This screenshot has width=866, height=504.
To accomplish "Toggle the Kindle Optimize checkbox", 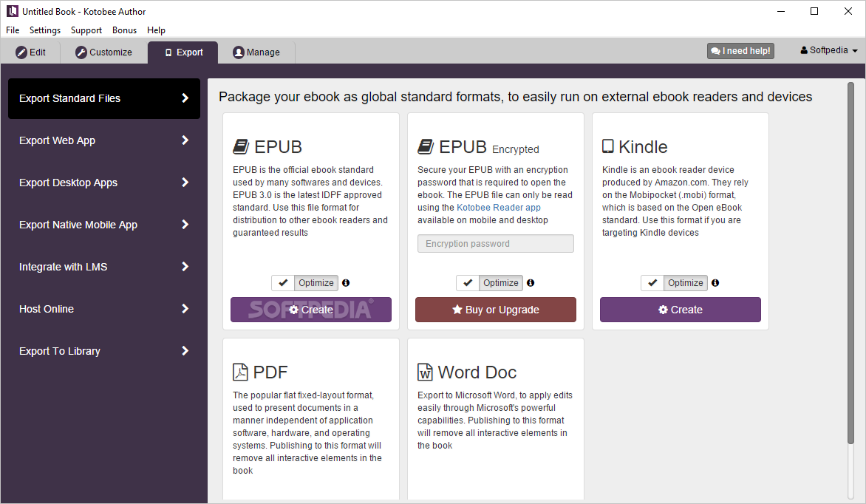I will [x=652, y=283].
